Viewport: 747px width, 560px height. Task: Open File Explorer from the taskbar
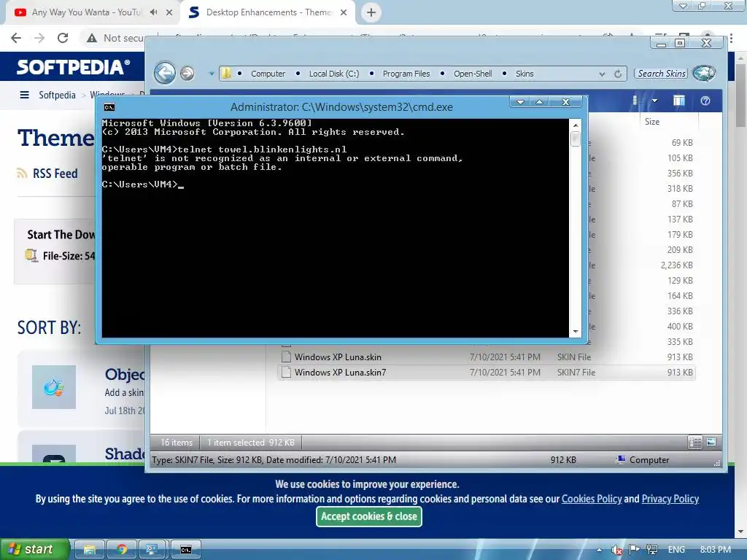click(90, 550)
